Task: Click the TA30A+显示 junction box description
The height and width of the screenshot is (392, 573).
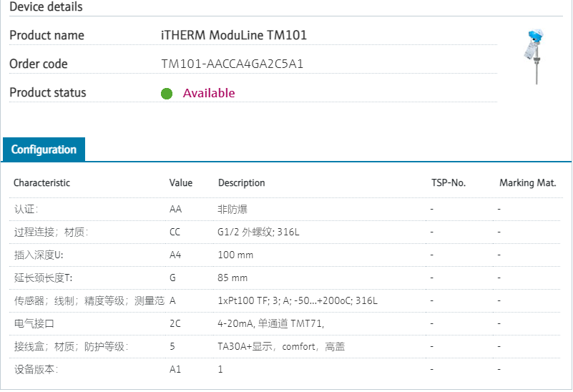Action: (x=281, y=346)
